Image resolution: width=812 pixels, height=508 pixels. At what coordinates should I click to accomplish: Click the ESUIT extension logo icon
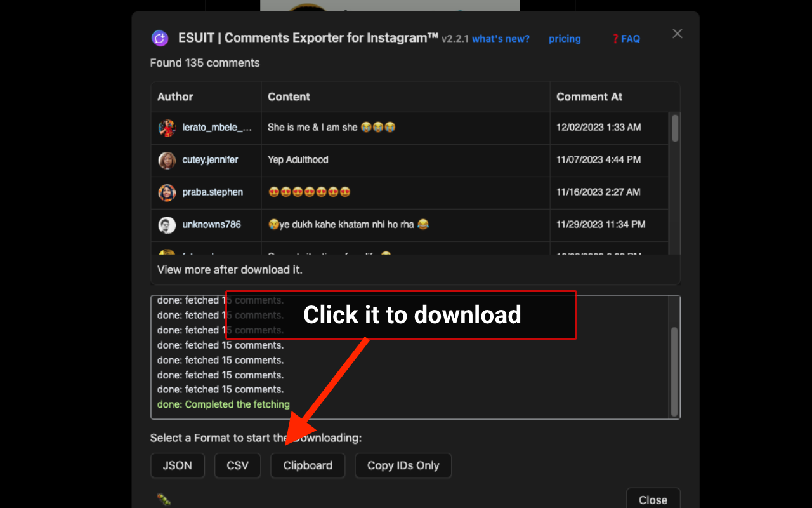pyautogui.click(x=160, y=38)
